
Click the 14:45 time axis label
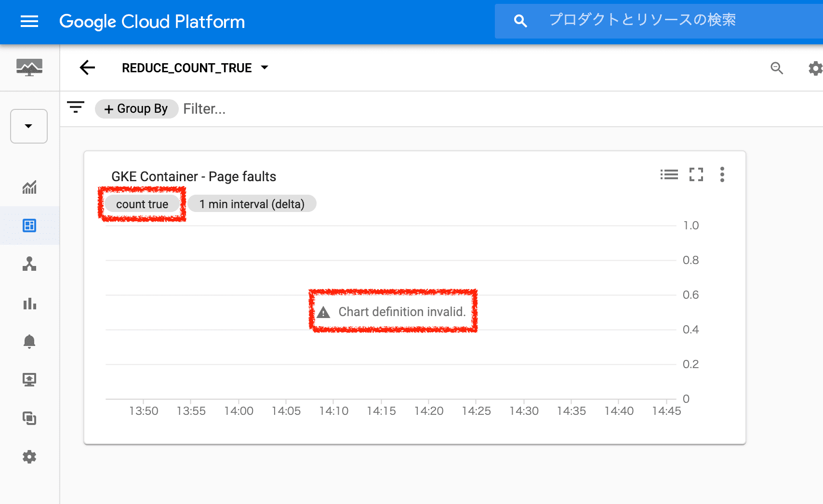coord(666,411)
